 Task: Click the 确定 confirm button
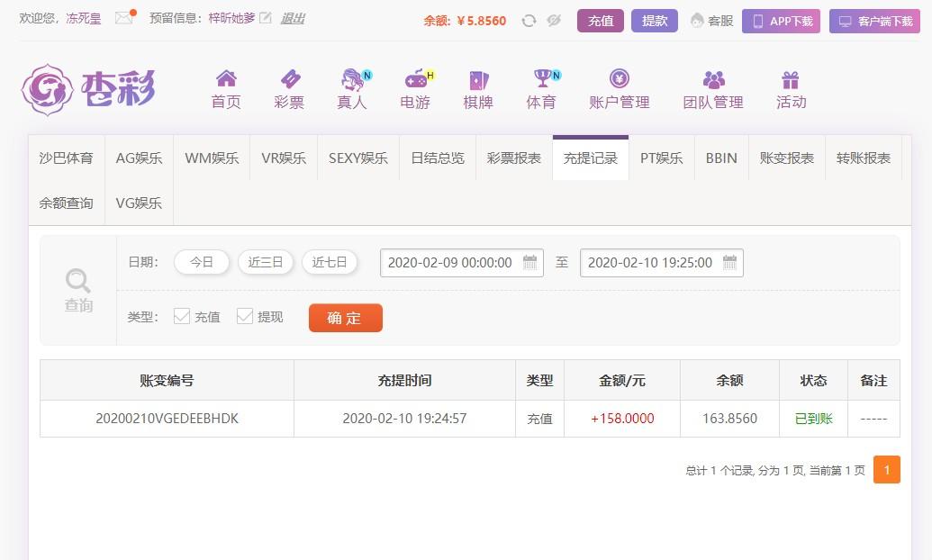click(x=345, y=317)
